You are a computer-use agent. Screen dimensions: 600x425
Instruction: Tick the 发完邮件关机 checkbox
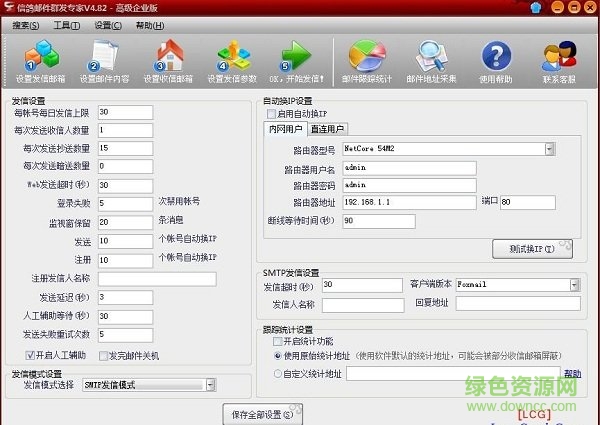(102, 355)
